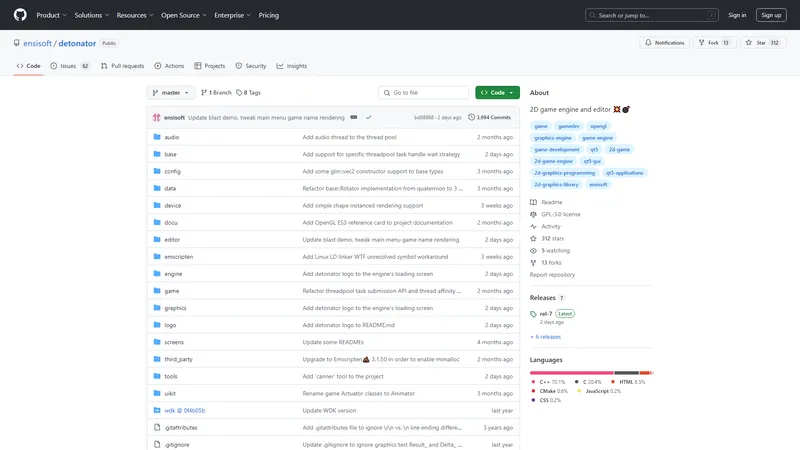Click the opengl topic tag

tap(598, 126)
